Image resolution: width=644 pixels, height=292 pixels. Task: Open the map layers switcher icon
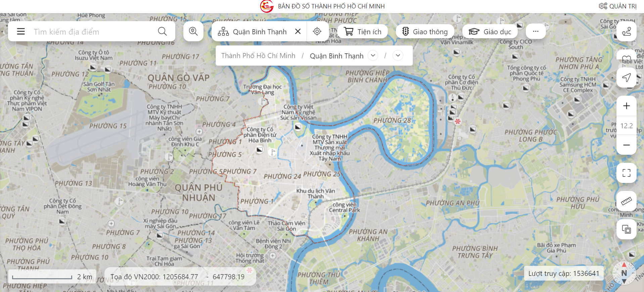(x=627, y=230)
